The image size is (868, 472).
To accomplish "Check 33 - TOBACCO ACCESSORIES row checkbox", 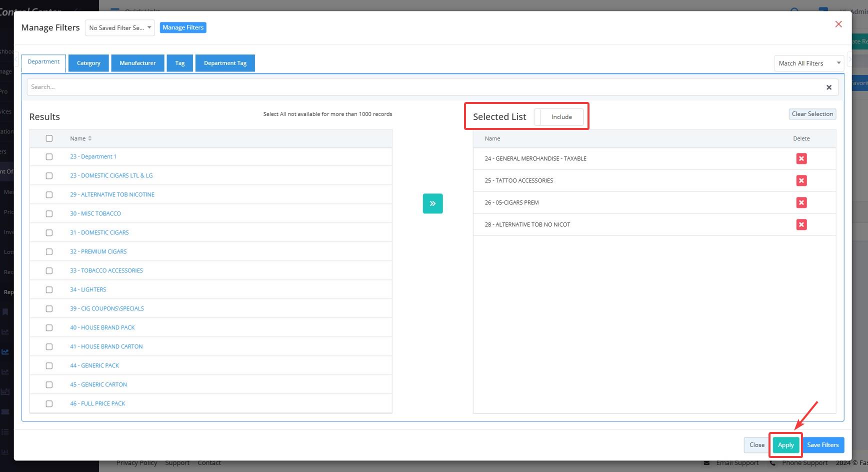I will pos(49,271).
